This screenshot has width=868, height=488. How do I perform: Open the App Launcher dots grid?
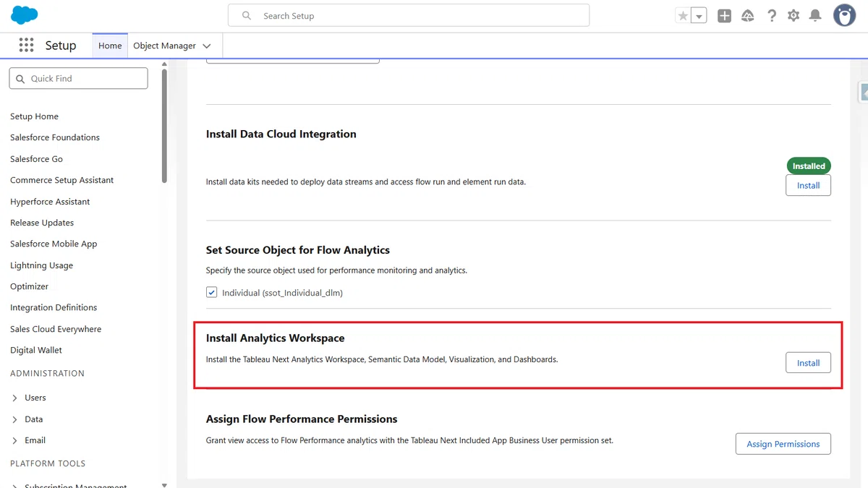(x=27, y=45)
